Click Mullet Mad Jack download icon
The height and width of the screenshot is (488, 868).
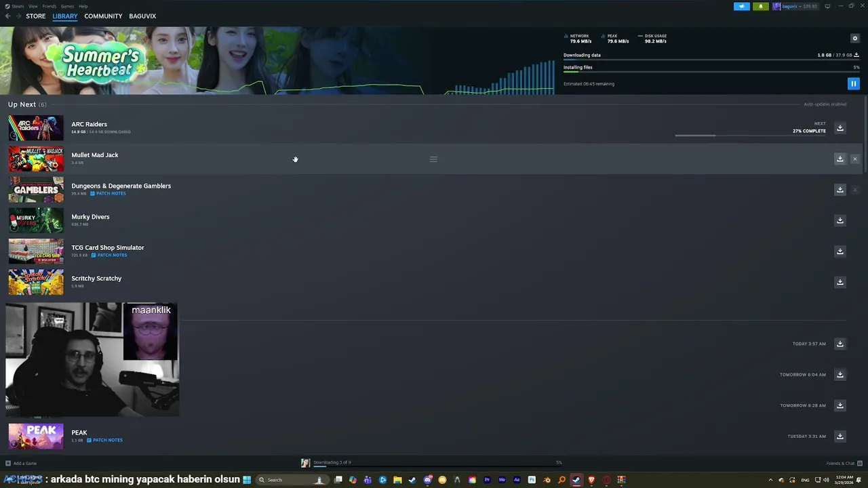point(840,159)
